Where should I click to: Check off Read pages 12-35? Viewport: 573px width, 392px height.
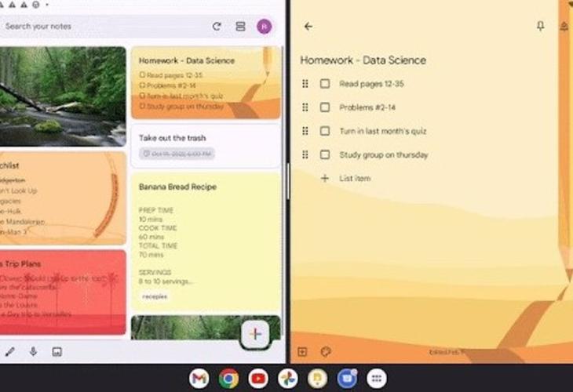tap(325, 84)
